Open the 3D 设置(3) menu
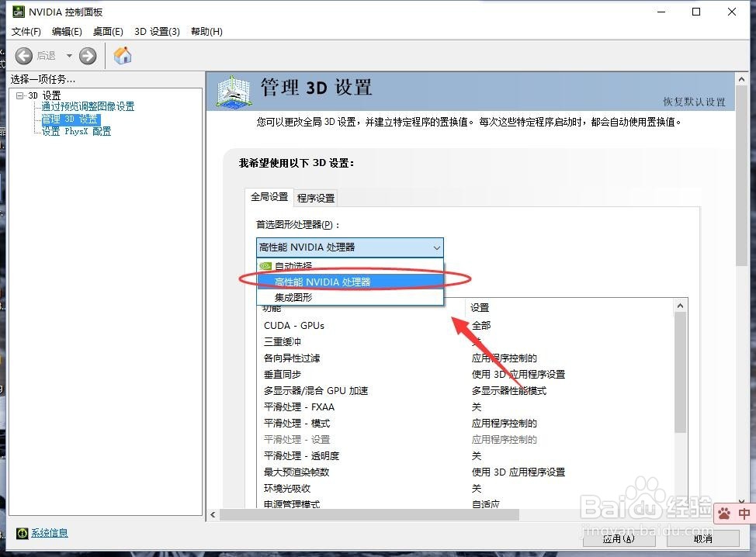 [x=157, y=32]
